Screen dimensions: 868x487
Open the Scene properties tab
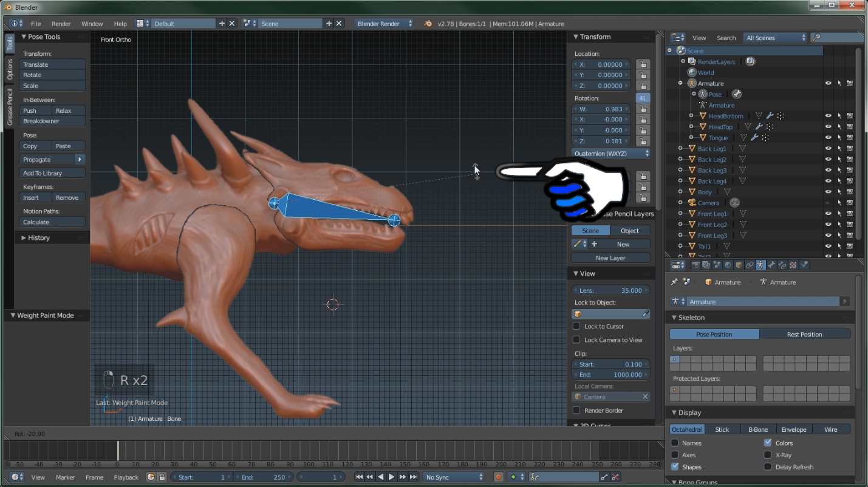point(717,265)
